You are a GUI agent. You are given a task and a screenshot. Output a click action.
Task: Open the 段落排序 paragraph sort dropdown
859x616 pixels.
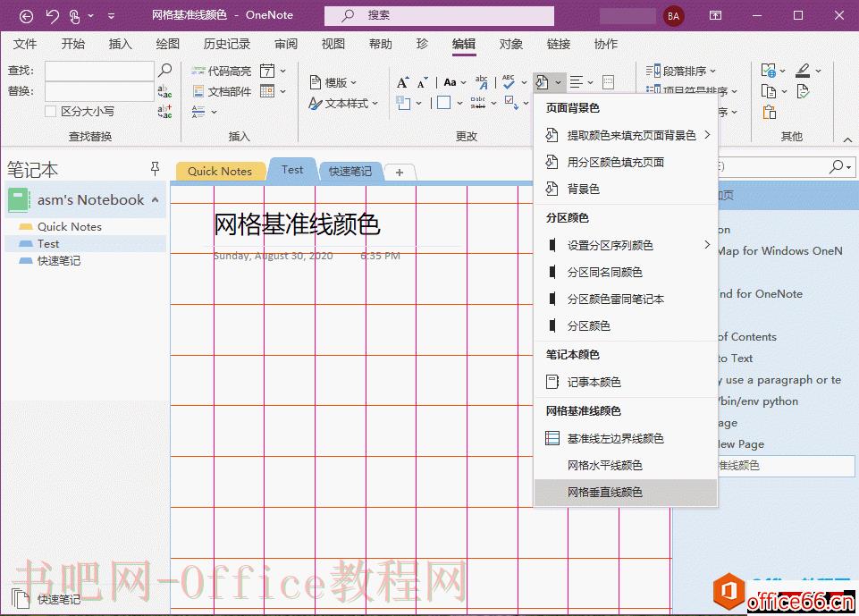681,71
